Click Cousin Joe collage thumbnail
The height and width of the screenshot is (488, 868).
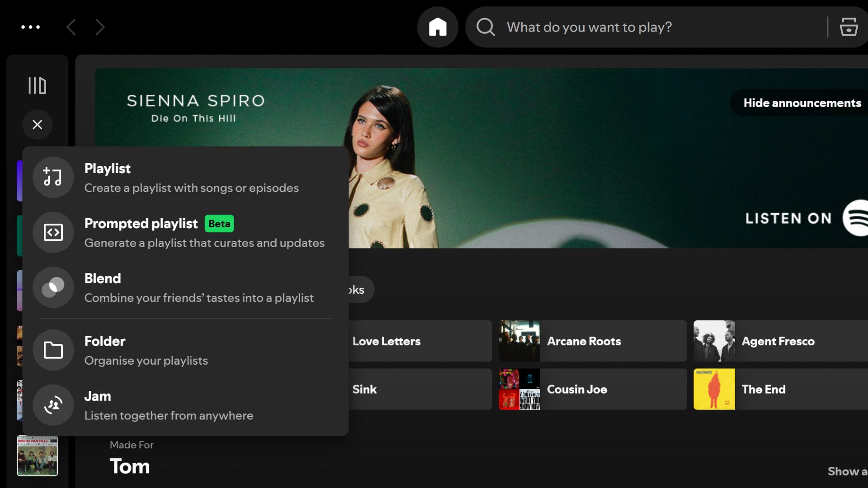coord(519,389)
